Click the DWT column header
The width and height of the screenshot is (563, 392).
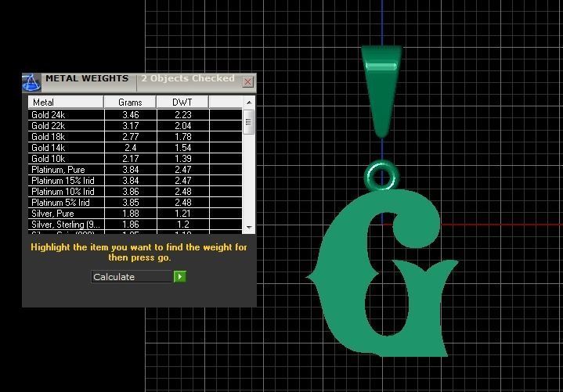pyautogui.click(x=182, y=102)
